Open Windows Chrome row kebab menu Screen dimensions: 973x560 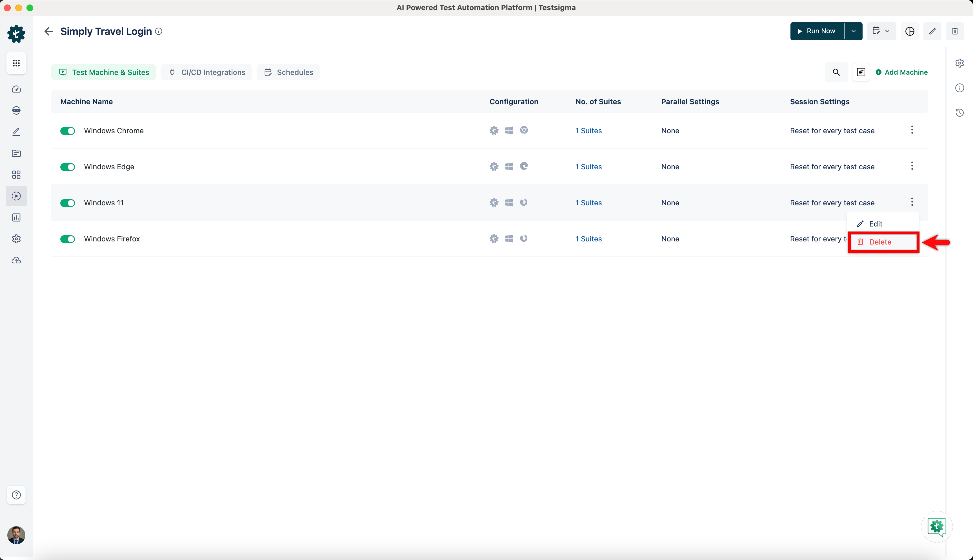tap(912, 130)
